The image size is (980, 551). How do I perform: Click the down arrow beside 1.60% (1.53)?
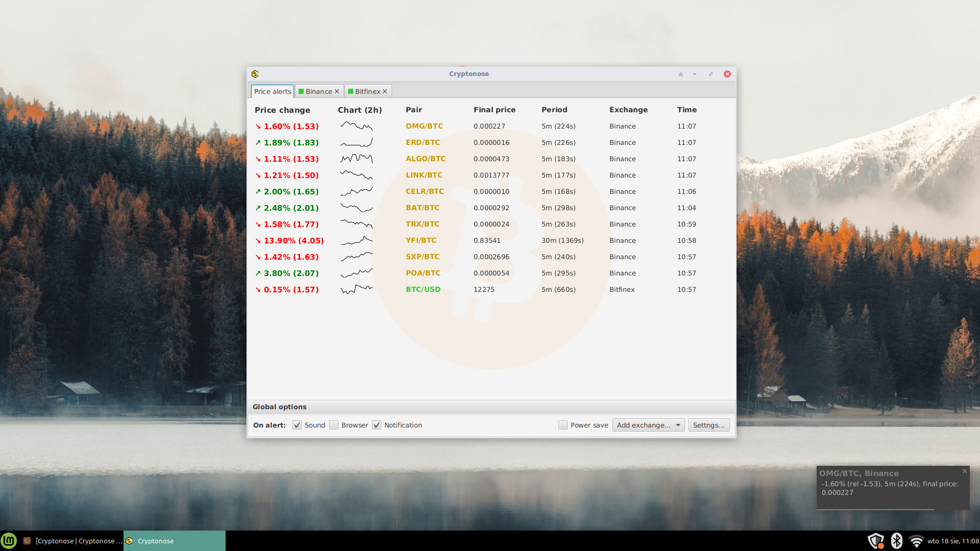[x=258, y=126]
